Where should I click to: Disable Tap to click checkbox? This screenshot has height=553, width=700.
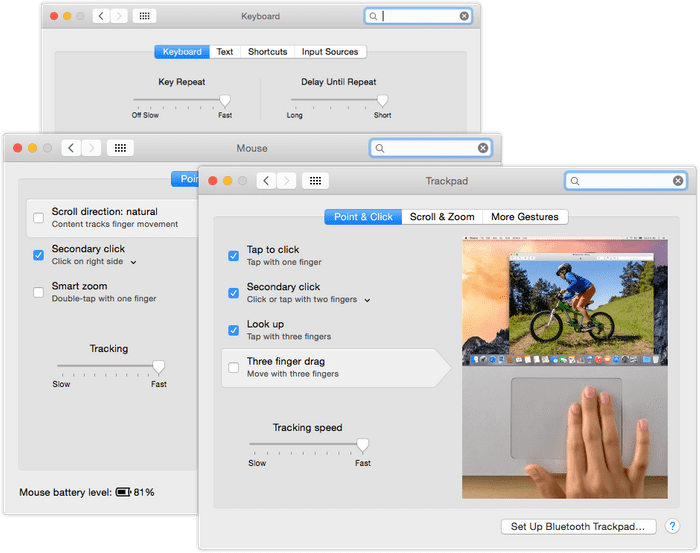coord(234,255)
